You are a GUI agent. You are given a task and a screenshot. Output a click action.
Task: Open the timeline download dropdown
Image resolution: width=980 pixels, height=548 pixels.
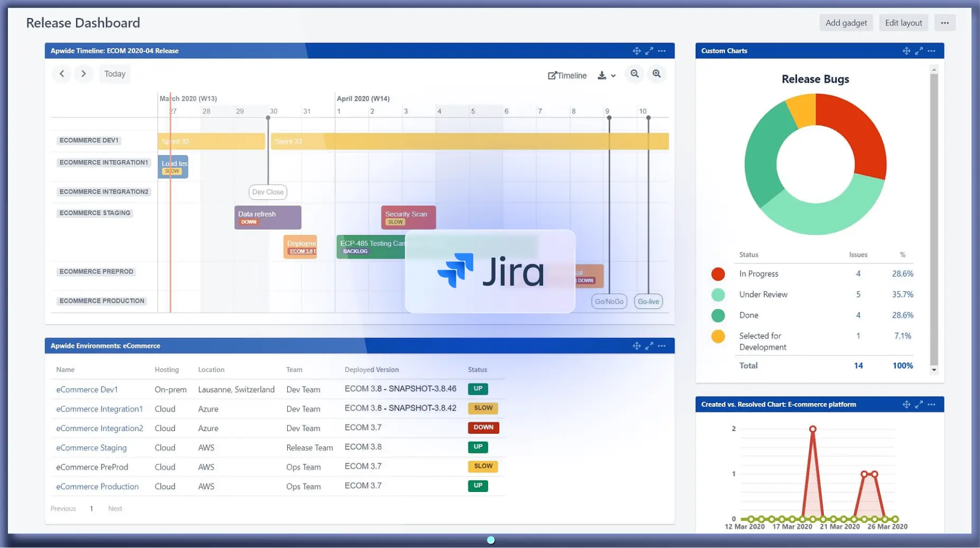coord(607,75)
